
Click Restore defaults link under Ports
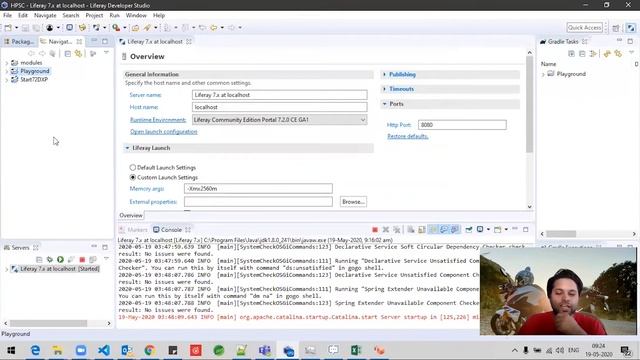pyautogui.click(x=408, y=136)
